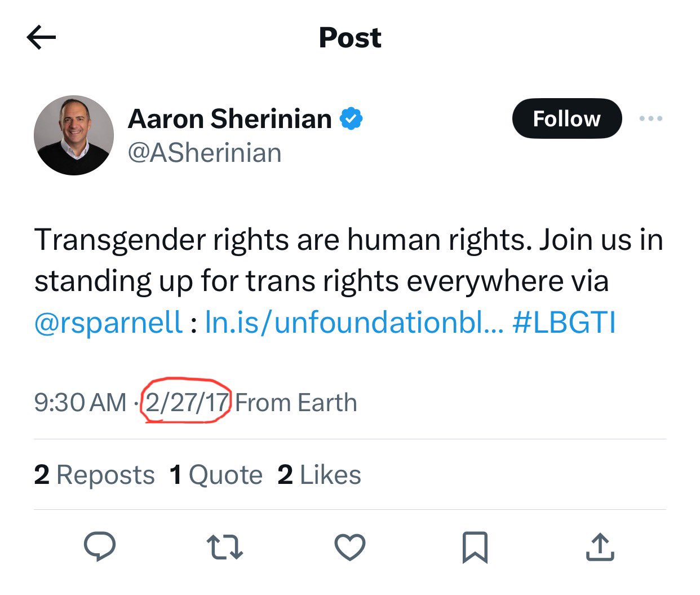Viewport: 700px width, 595px height.
Task: Follow Aaron Sherinian
Action: point(567,118)
